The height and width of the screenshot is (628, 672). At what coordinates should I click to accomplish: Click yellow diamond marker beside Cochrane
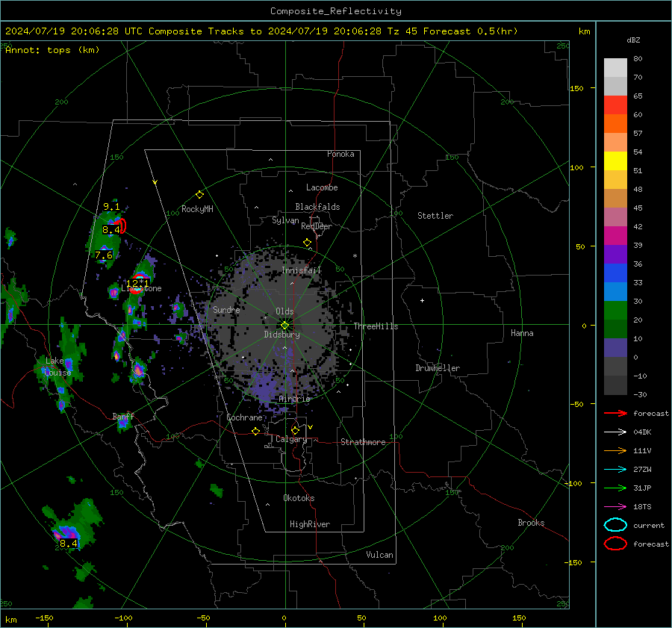[x=255, y=431]
